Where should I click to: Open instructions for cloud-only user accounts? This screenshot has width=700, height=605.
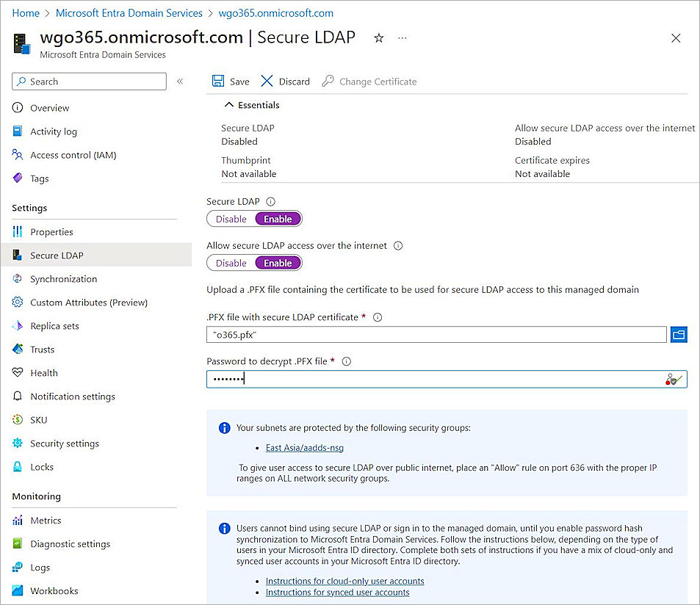344,580
